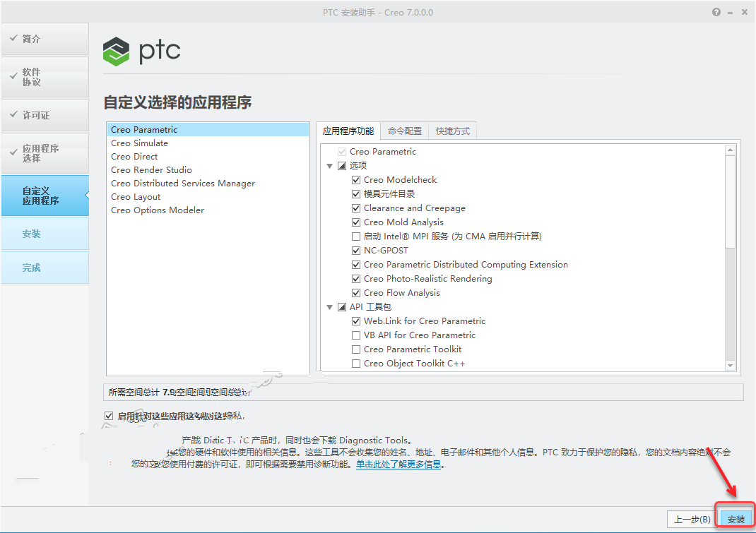
Task: Toggle 模具元件目录 checkbox
Action: click(356, 193)
